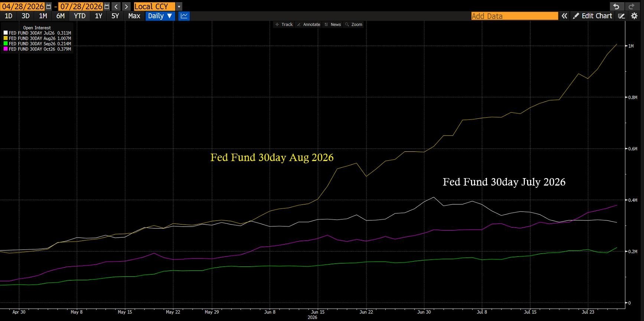Click the Jun 15 x-axis date label
This screenshot has height=321, width=644.
318,312
